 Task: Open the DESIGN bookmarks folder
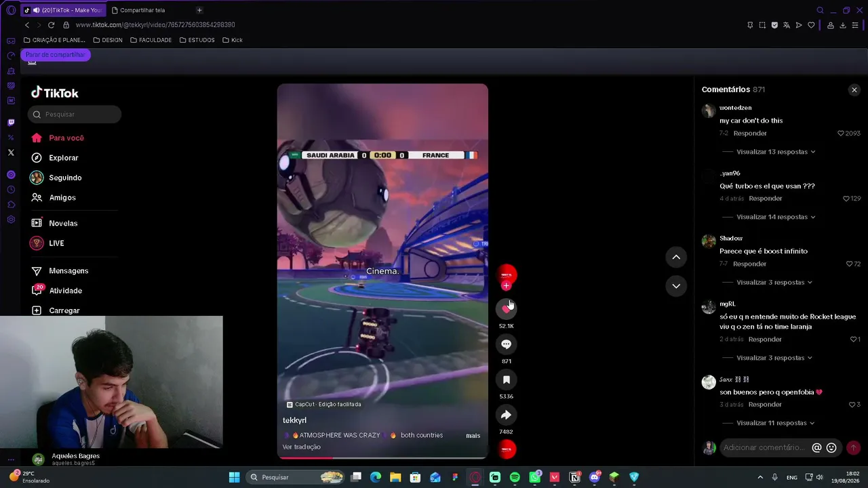pyautogui.click(x=108, y=40)
